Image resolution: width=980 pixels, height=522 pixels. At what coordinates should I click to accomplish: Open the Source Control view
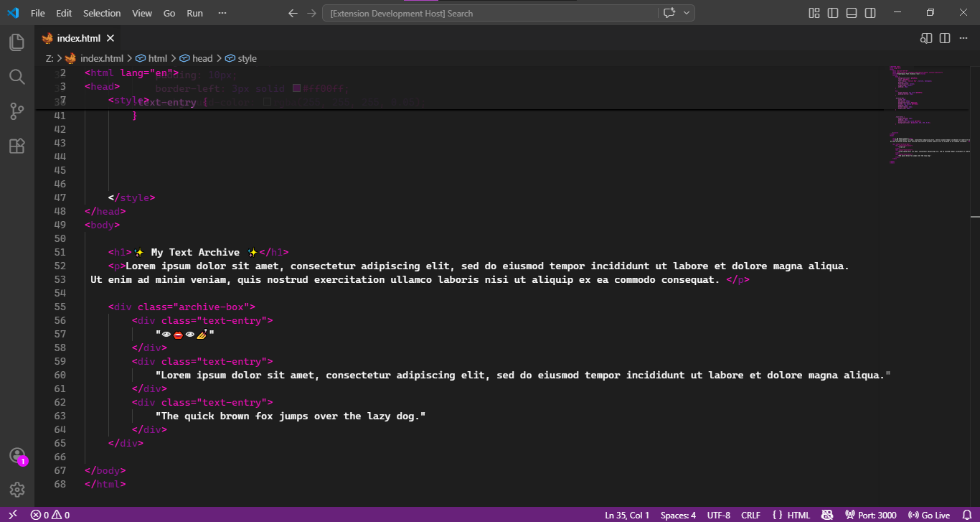[17, 111]
